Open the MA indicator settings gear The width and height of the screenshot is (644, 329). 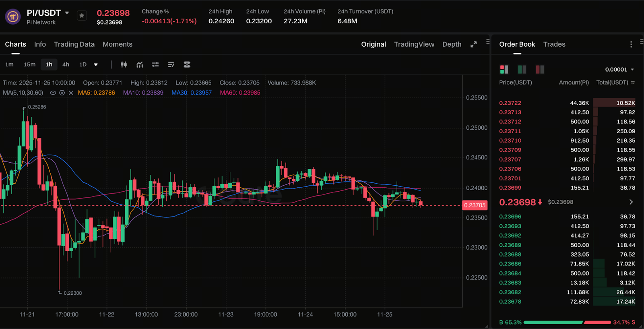62,93
